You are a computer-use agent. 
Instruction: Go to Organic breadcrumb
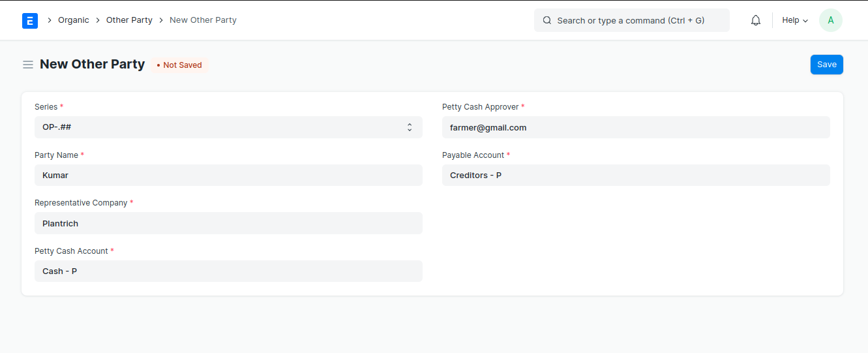(x=73, y=20)
